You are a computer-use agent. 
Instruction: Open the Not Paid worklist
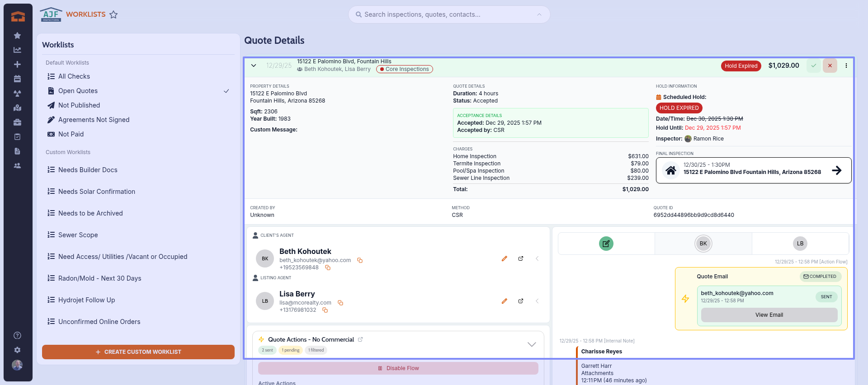point(71,134)
